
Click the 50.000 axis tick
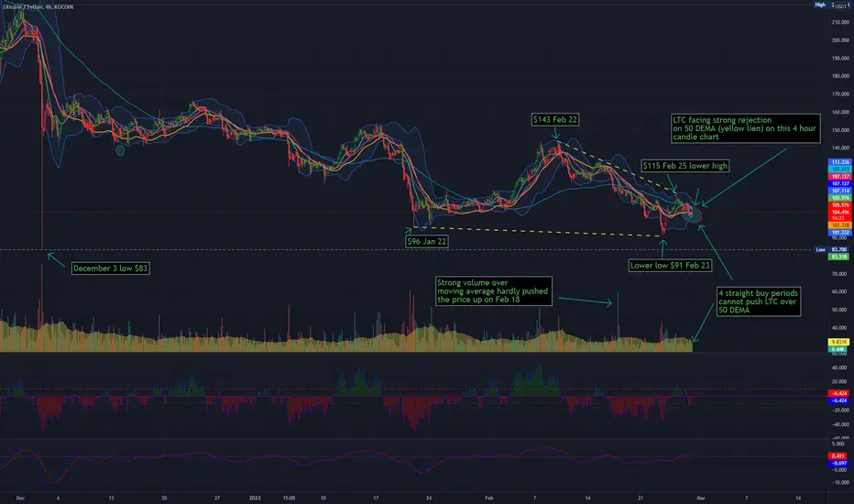(839, 310)
